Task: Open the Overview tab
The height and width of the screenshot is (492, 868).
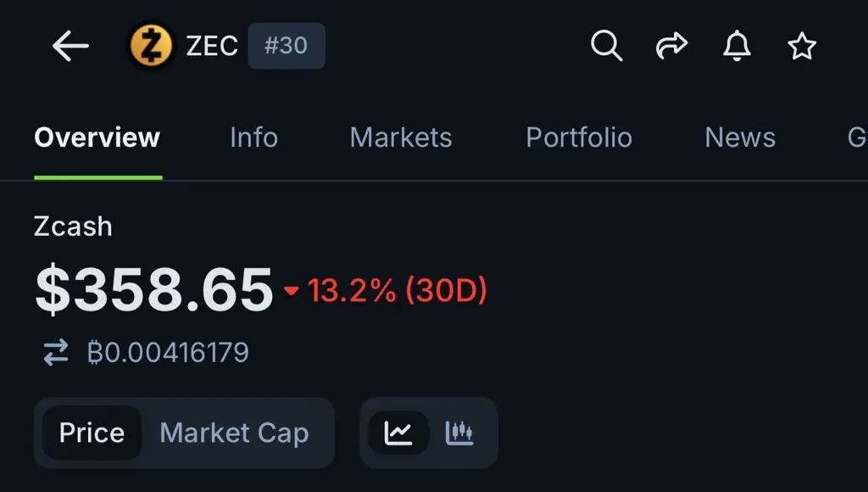Action: [x=97, y=137]
